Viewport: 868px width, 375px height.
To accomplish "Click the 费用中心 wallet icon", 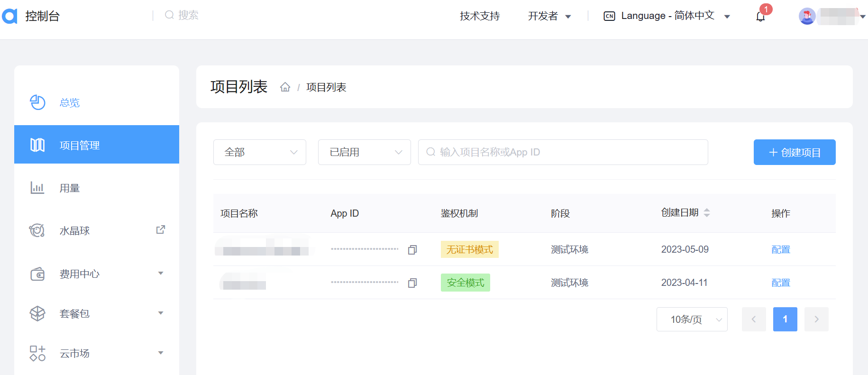I will pos(37,274).
